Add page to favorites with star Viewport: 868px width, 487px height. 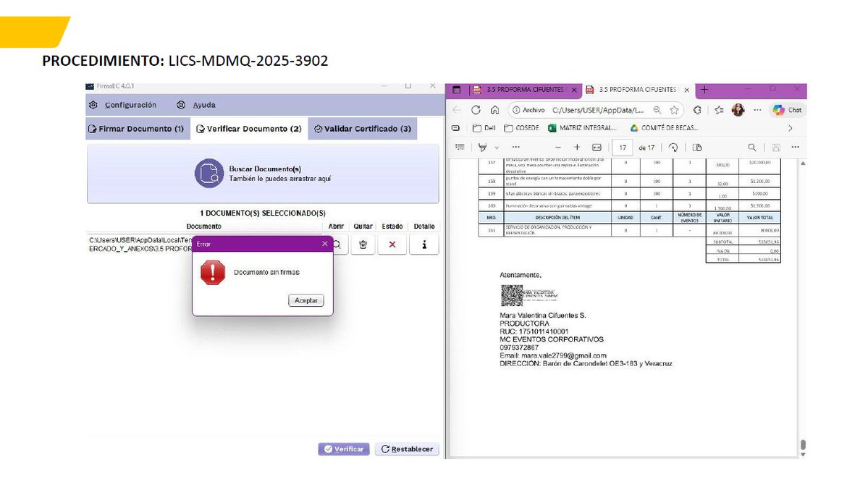point(674,110)
